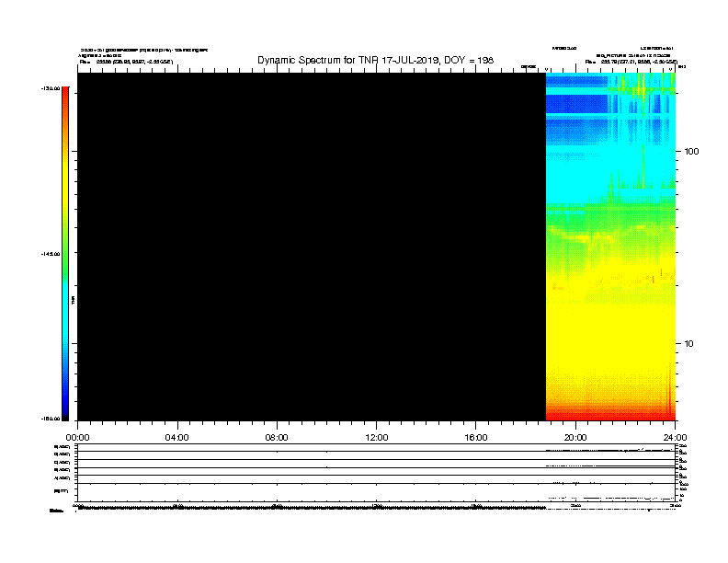Click the colored spectrum data after 19:00
The width and height of the screenshot is (728, 563).
[x=610, y=247]
